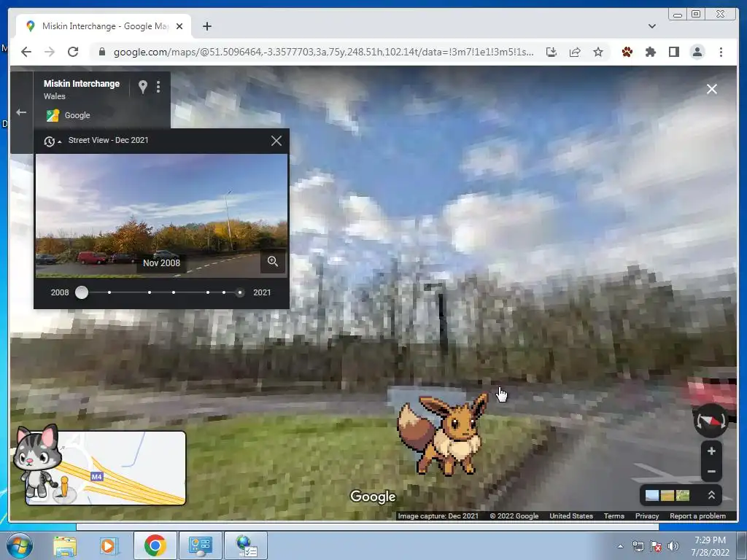Zoom into the Nov 2008 preview image
The height and width of the screenshot is (560, 747).
click(273, 261)
